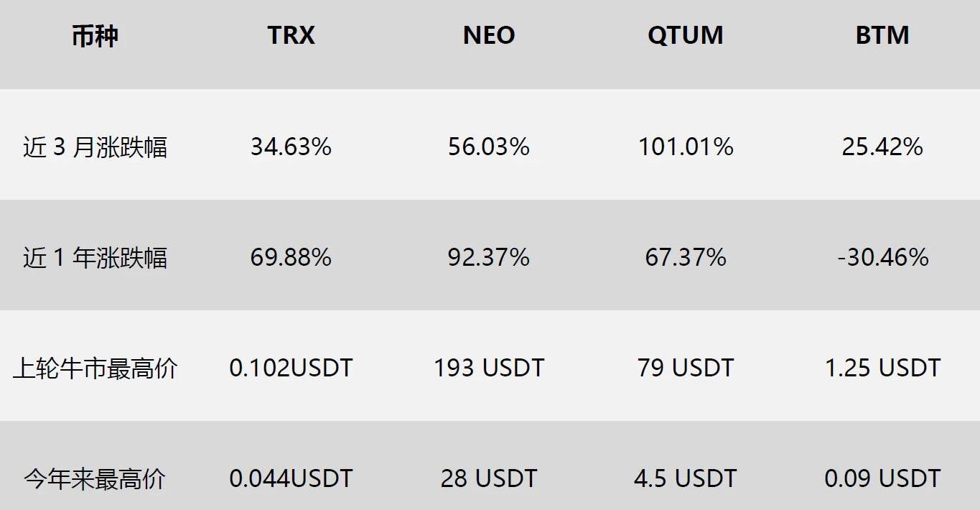Select the 69.88% value for TRX
The height and width of the screenshot is (510, 980).
(x=291, y=257)
